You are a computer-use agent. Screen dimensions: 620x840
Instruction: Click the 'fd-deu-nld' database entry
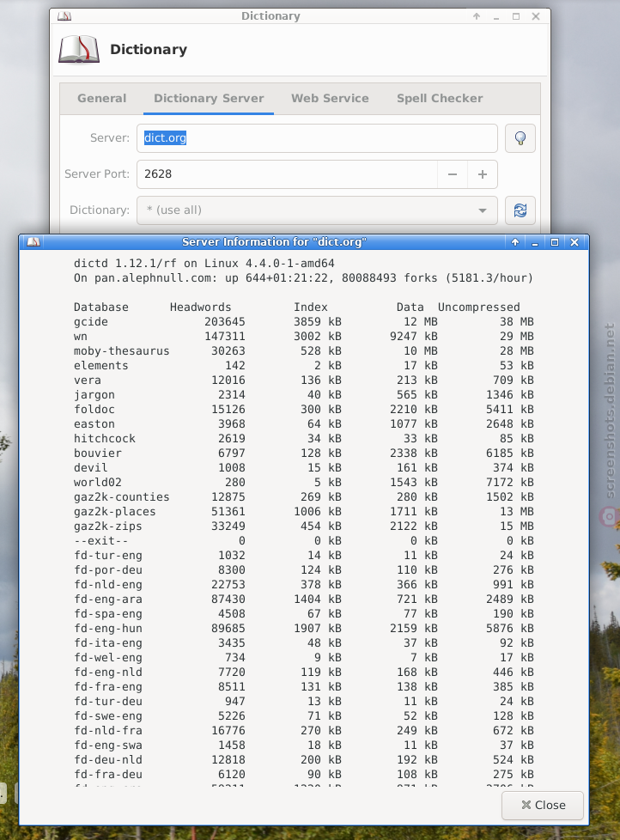pyautogui.click(x=107, y=759)
